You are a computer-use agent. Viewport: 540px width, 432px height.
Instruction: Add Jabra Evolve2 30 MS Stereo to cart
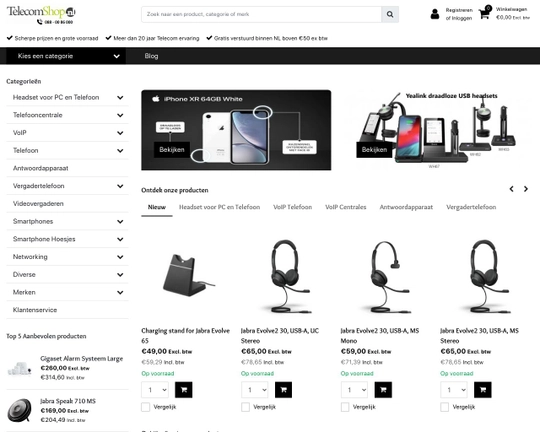483,390
